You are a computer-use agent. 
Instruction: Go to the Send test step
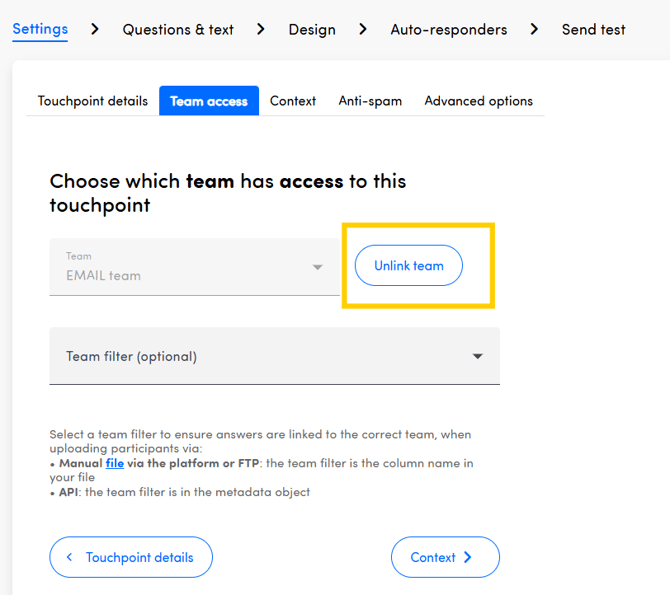click(x=593, y=29)
